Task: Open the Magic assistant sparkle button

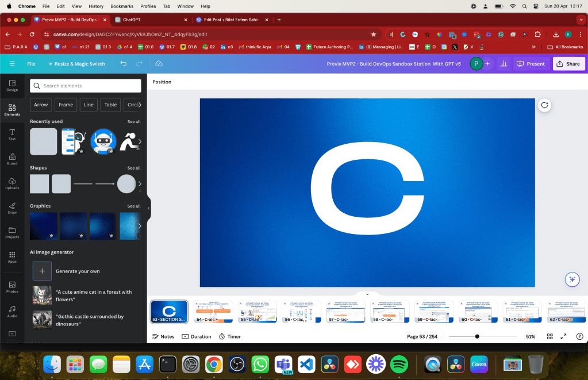Action: click(x=572, y=279)
